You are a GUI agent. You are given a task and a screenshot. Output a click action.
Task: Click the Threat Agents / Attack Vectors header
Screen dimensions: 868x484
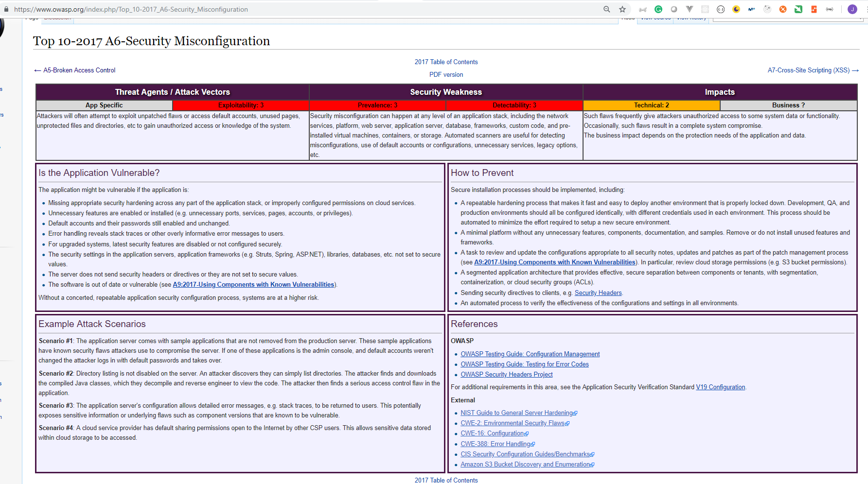[x=173, y=92]
